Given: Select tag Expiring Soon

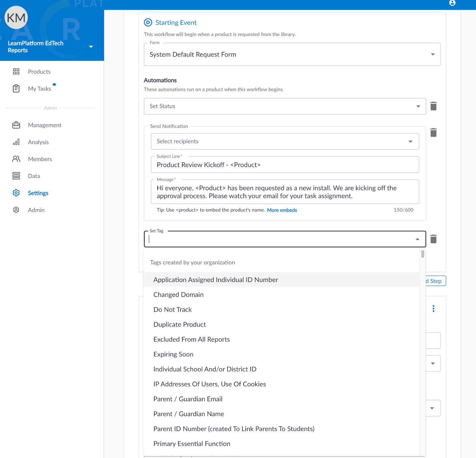Looking at the screenshot, I should point(281,354).
